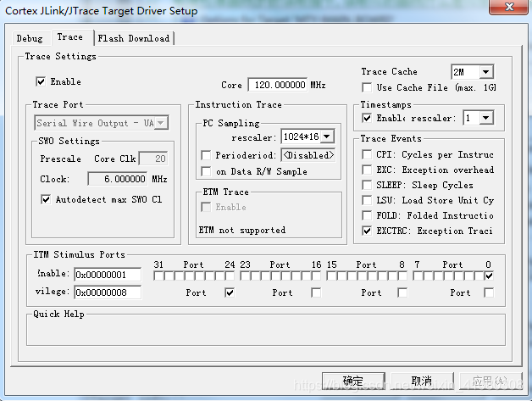Enable SLEEP Sleep Cycles event
Image resolution: width=532 pixels, height=401 pixels.
367,185
